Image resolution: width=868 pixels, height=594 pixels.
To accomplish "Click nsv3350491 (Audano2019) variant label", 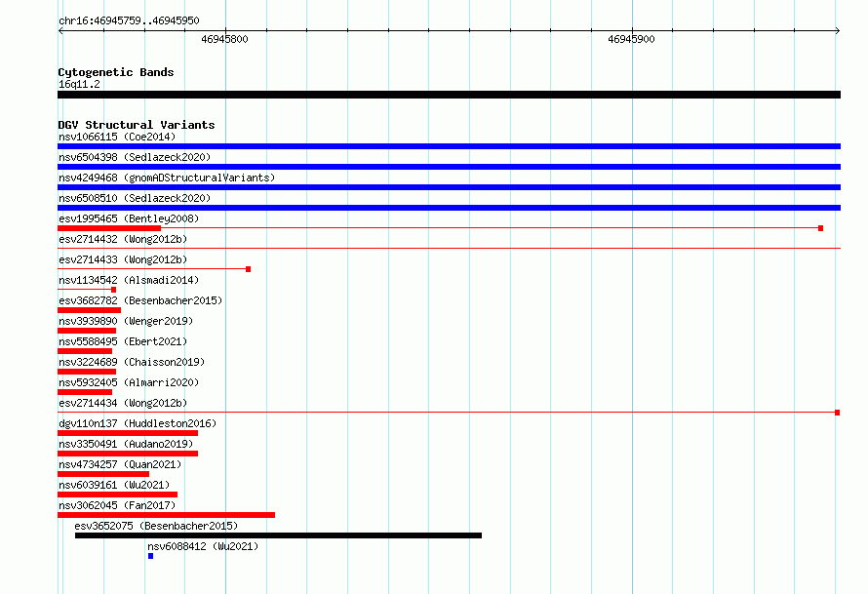I will point(126,444).
